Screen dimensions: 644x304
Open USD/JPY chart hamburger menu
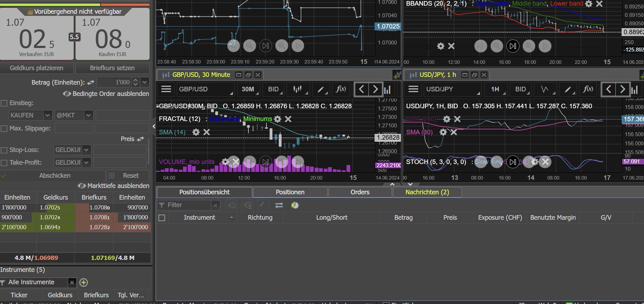point(413,89)
